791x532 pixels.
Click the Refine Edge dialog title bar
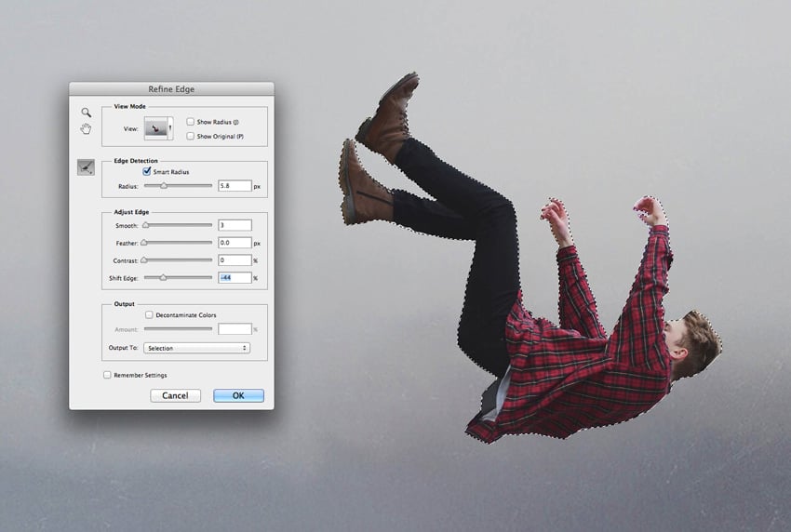tap(171, 88)
